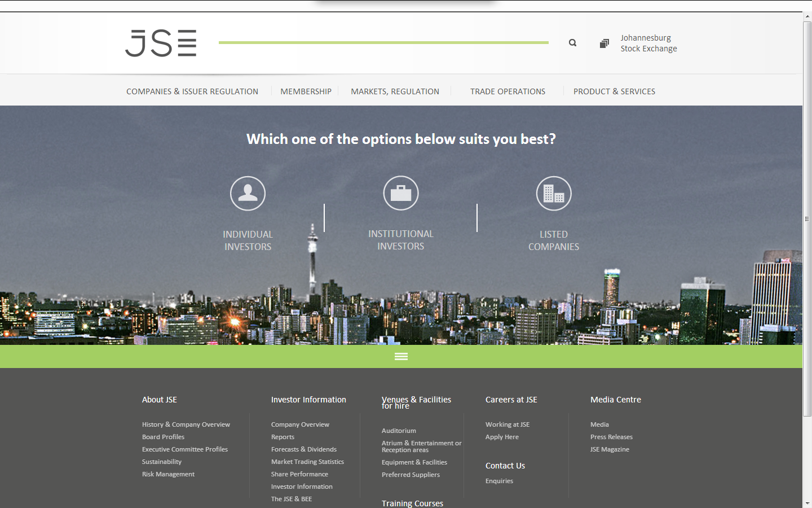The width and height of the screenshot is (812, 508).
Task: Open Investor Information link below Share Performance
Action: 302,487
